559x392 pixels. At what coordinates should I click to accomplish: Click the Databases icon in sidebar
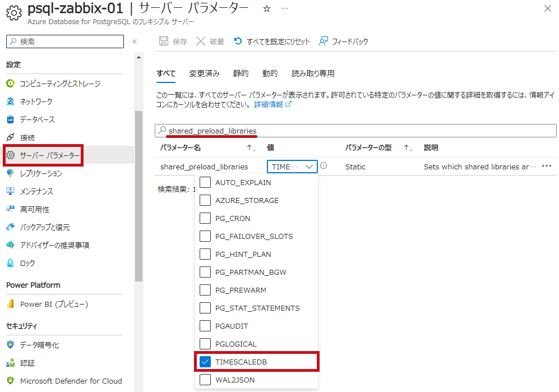coord(10,119)
